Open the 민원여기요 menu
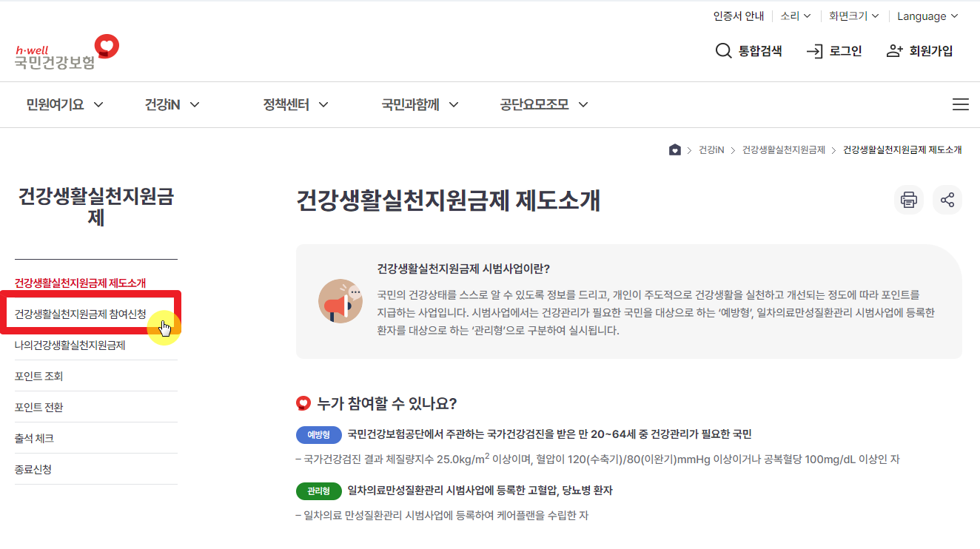 (56, 104)
